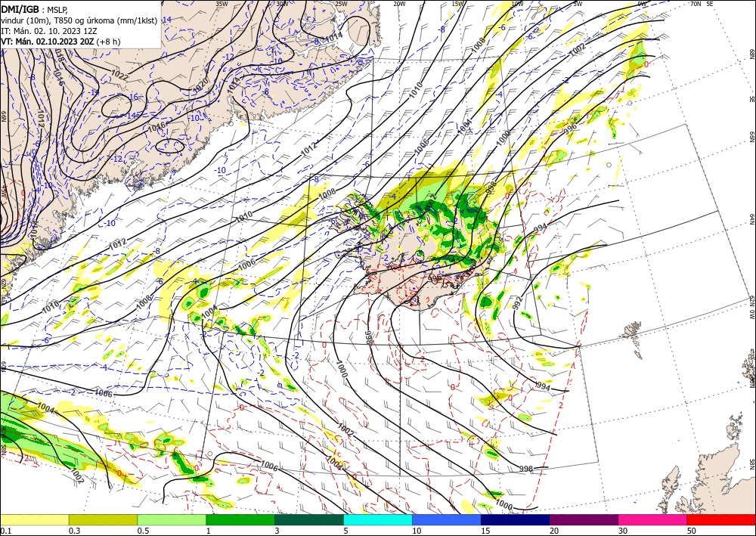
Task: Click the "20" legend scale value
Action: [554, 531]
